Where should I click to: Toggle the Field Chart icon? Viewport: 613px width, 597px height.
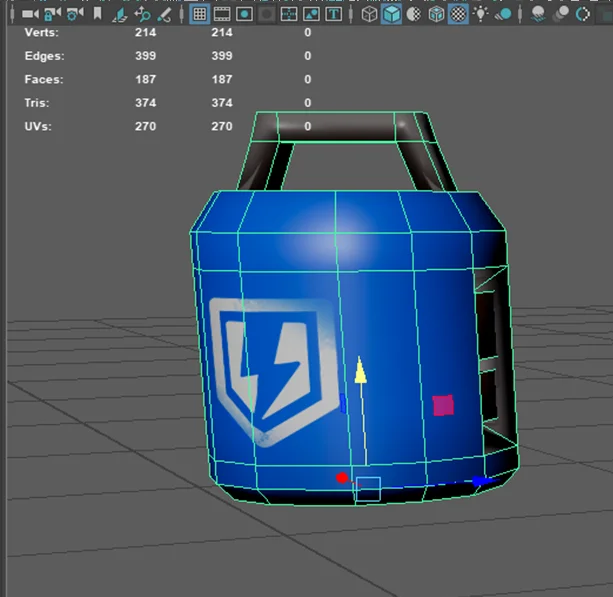point(289,14)
